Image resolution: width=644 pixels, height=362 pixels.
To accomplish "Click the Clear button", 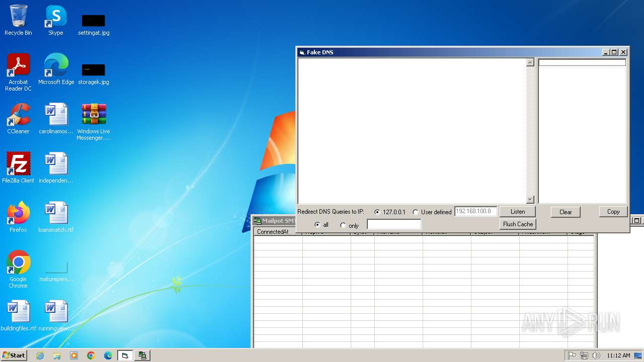I will (x=566, y=212).
